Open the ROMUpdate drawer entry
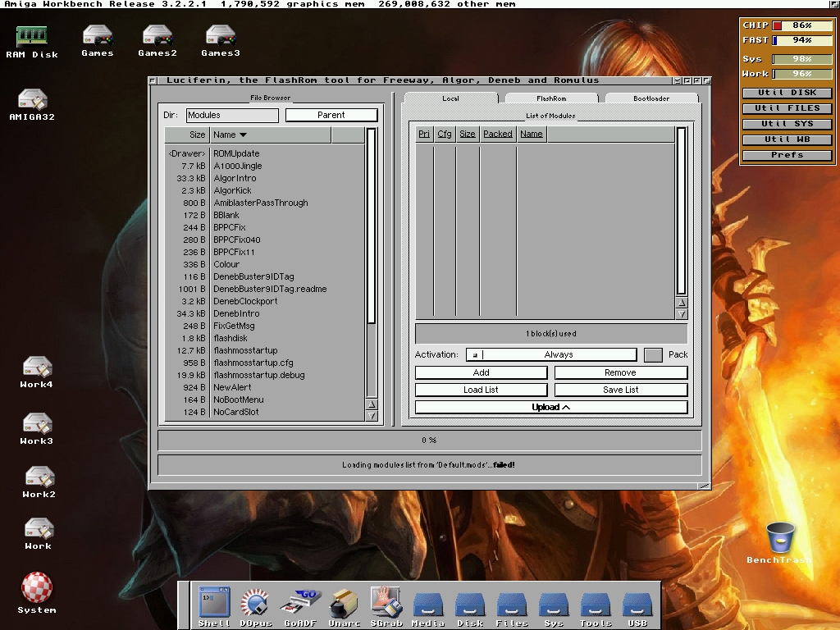The image size is (840, 630). (265, 153)
